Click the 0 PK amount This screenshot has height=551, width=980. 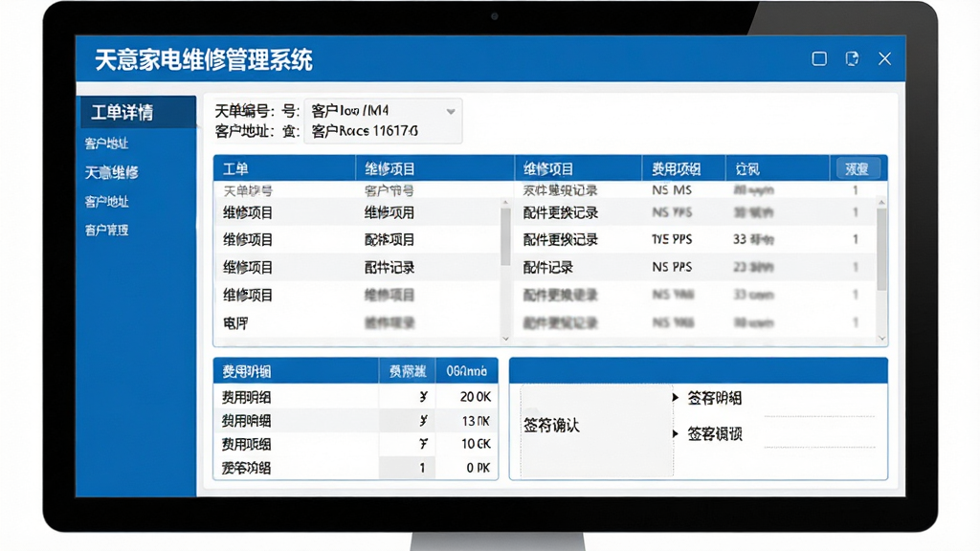(x=479, y=467)
